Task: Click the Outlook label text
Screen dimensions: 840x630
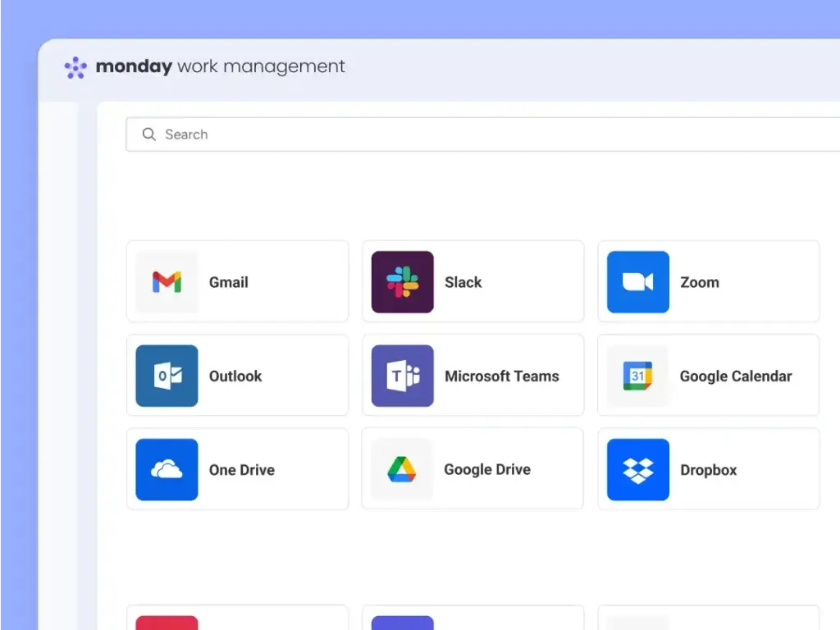Action: point(235,376)
